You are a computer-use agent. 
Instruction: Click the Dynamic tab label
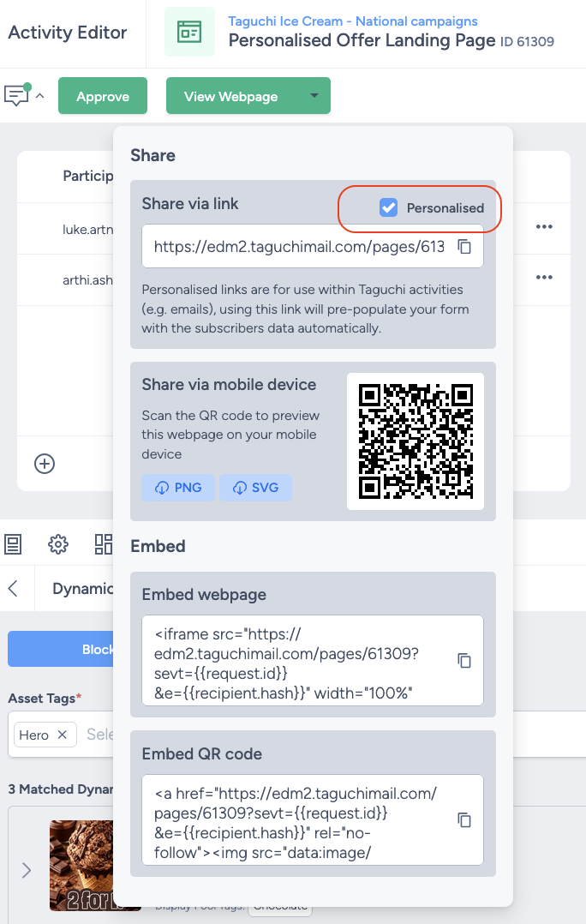click(x=82, y=588)
